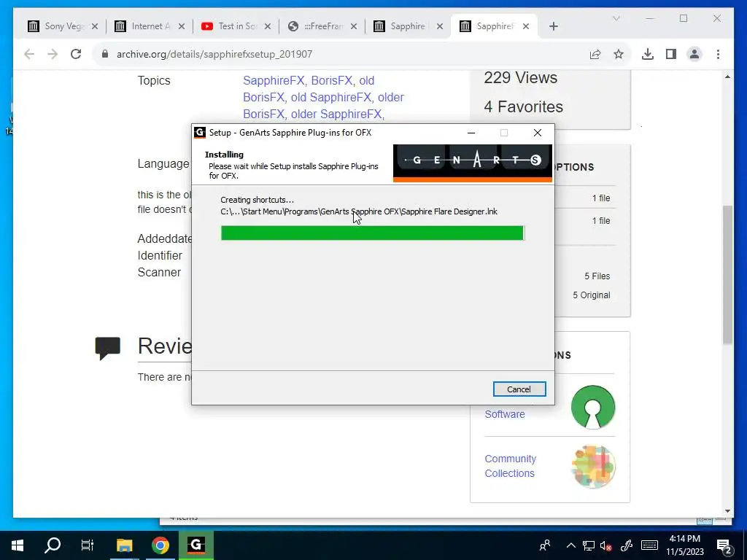Click the Community Collections thumbnail image

(x=593, y=467)
